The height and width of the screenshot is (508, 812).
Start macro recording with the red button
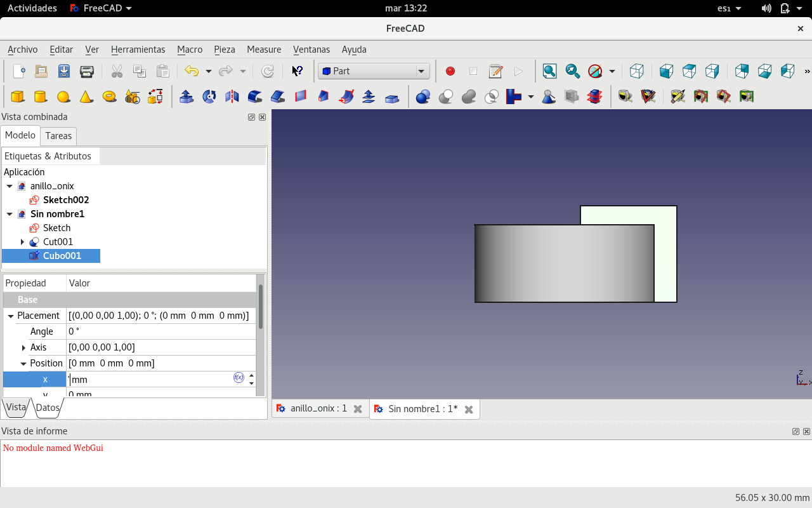(450, 71)
